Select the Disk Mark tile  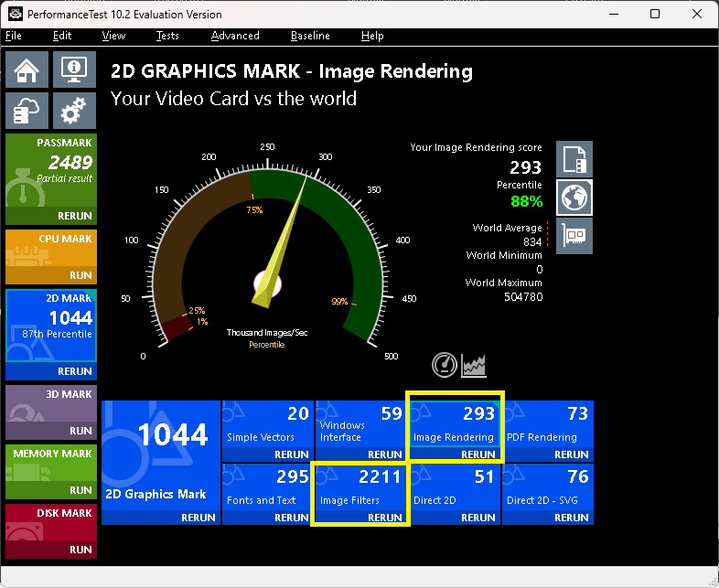click(x=51, y=523)
